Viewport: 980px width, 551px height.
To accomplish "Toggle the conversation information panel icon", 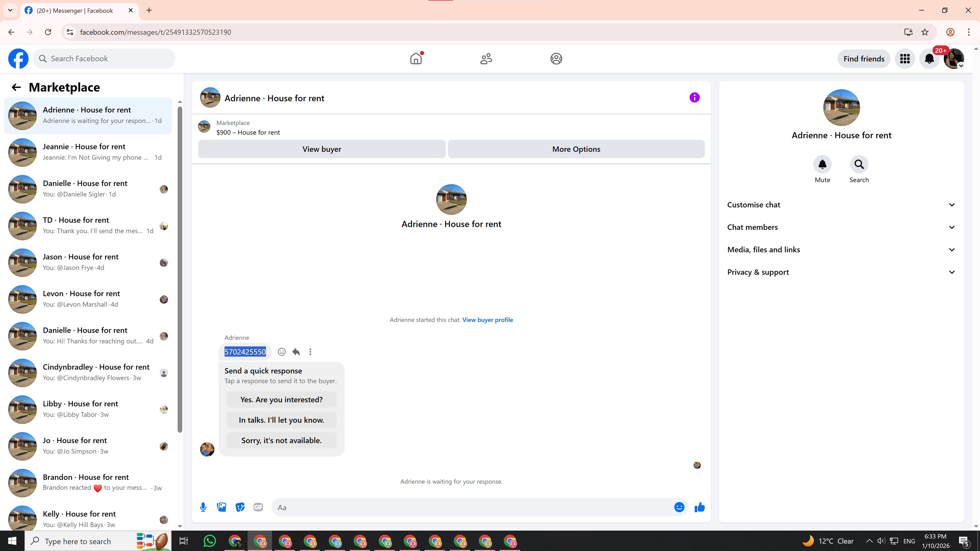I will 694,98.
